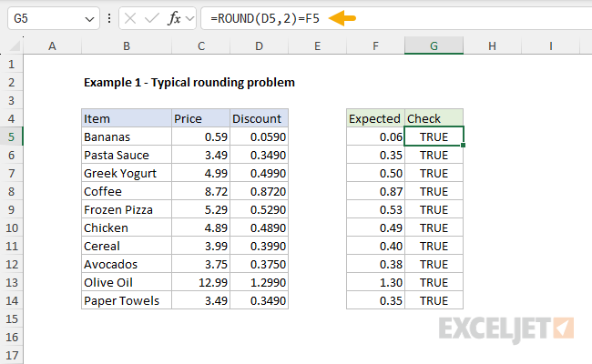
Task: Click the discount cell 0.0590
Action: 259,136
